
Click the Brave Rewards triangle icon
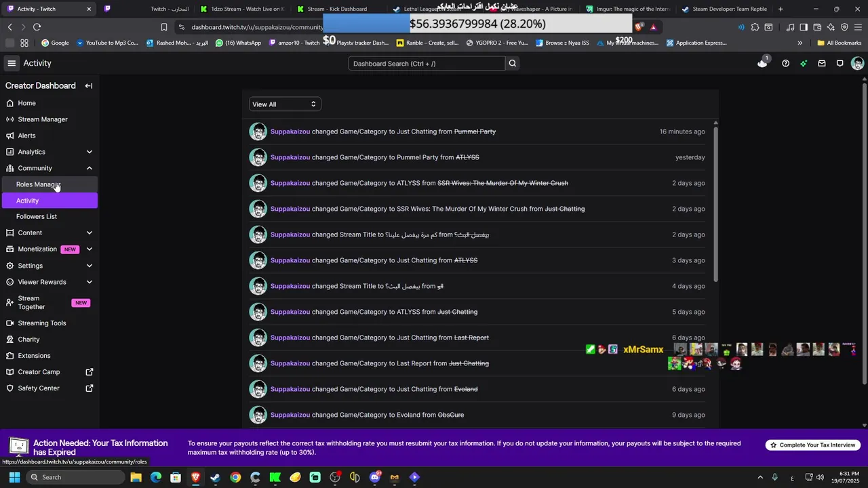click(x=653, y=27)
